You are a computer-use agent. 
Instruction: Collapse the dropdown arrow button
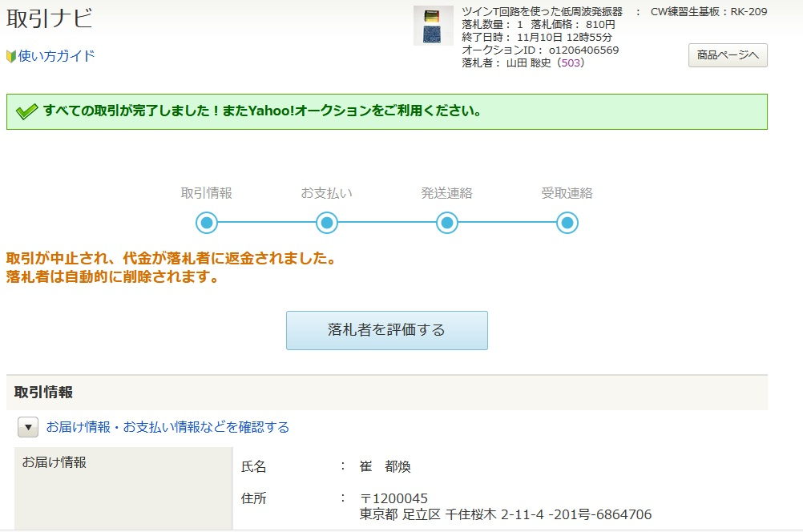tap(27, 426)
